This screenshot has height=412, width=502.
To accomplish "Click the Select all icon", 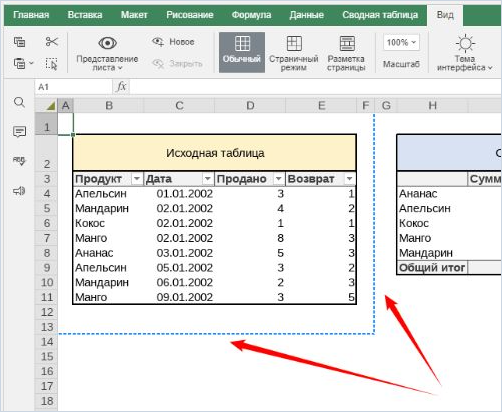I will pyautogui.click(x=52, y=63).
